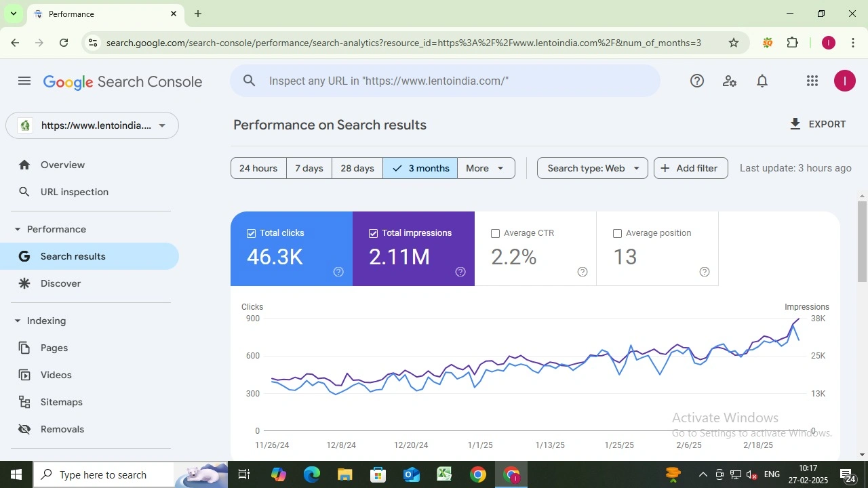The height and width of the screenshot is (488, 868).
Task: Collapse the Performance section
Action: click(18, 229)
